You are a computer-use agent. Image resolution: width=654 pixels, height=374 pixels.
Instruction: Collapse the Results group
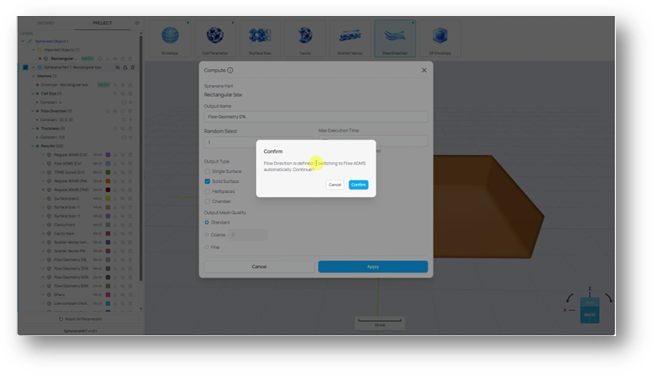(x=33, y=146)
